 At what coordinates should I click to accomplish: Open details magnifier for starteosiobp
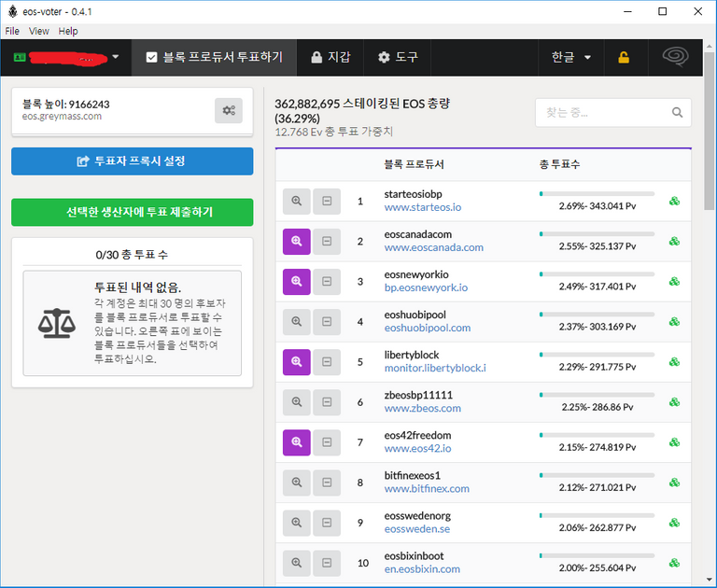(x=296, y=202)
